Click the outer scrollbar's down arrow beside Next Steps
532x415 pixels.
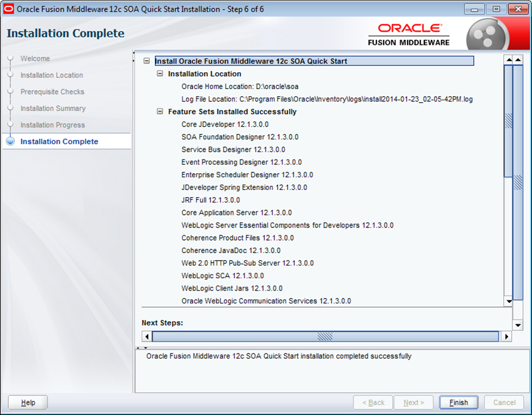518,325
